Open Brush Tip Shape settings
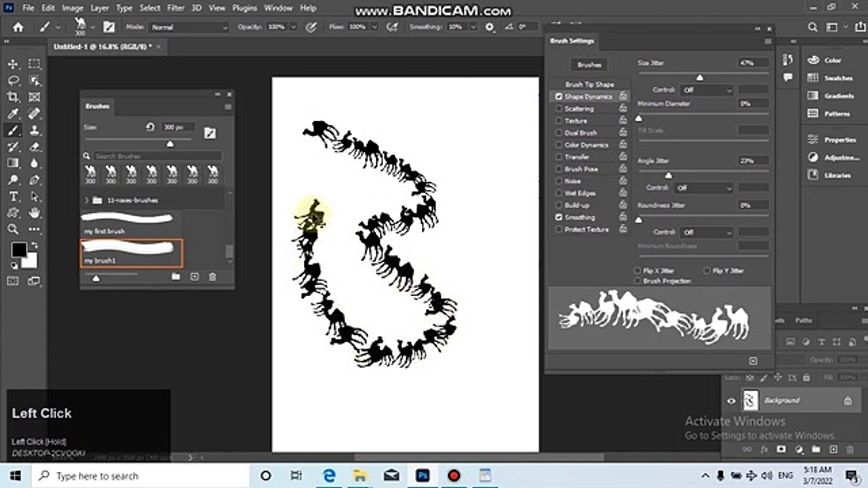Image resolution: width=868 pixels, height=488 pixels. [x=589, y=85]
